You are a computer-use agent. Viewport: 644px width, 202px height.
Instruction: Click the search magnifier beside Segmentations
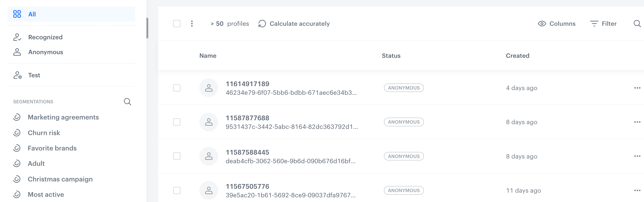tap(127, 102)
